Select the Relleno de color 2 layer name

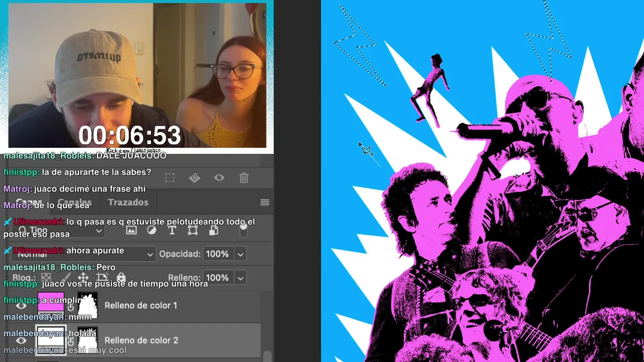coord(141,340)
